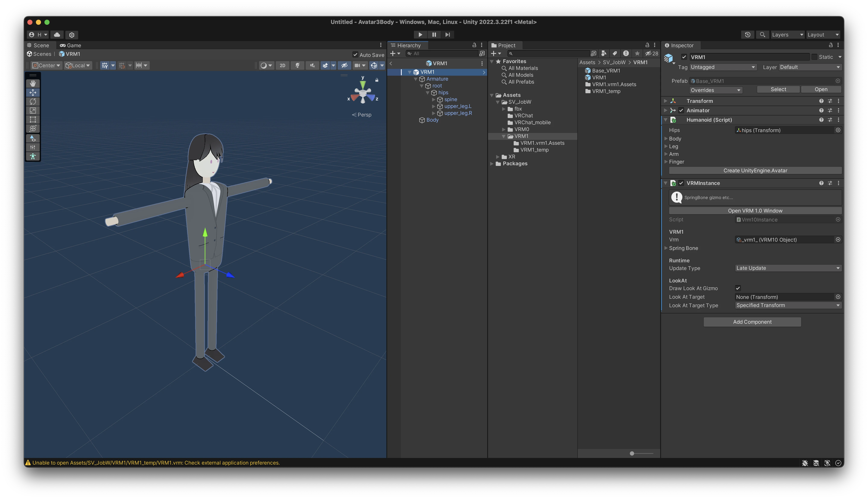Click the Step frame button

coord(447,35)
